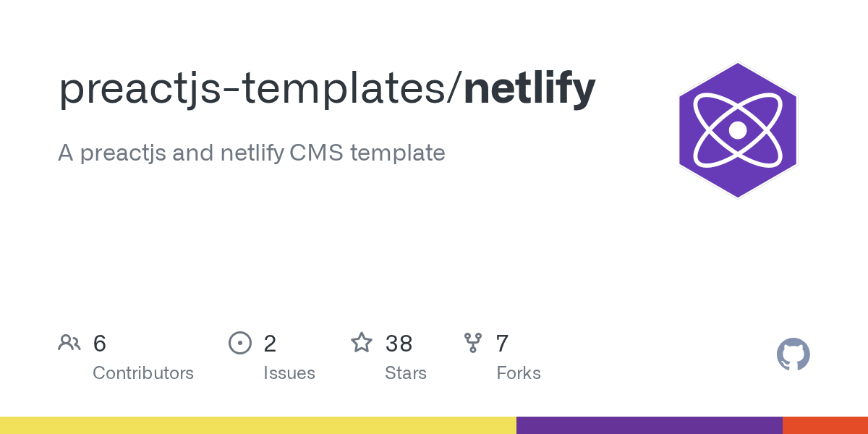The height and width of the screenshot is (434, 868).
Task: Open the "Forks" label
Action: (x=519, y=373)
